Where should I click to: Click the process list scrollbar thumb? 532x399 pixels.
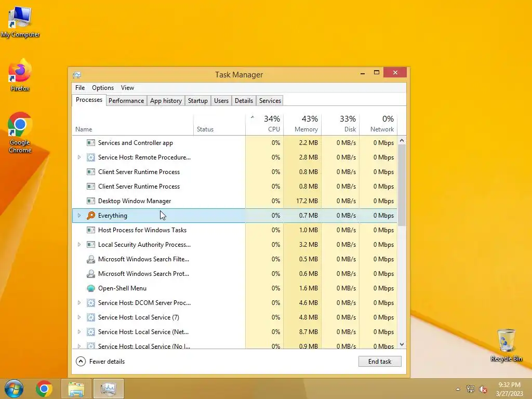[x=402, y=185]
